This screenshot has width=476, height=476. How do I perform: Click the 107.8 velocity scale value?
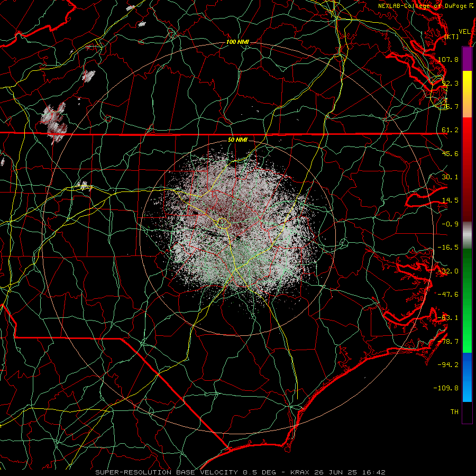448,59
